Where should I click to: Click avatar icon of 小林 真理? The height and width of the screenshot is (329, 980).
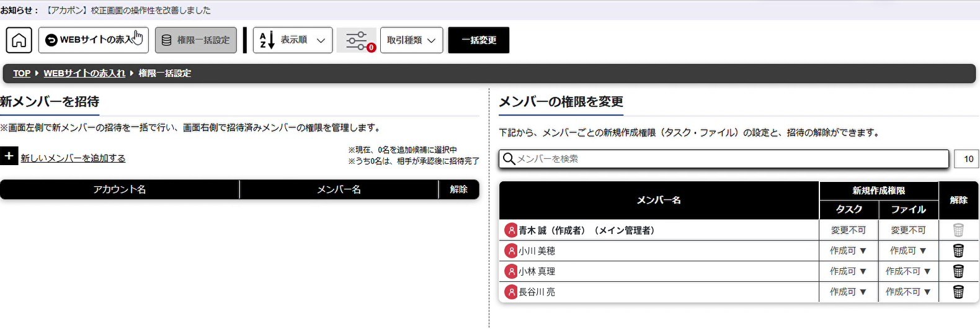point(511,271)
